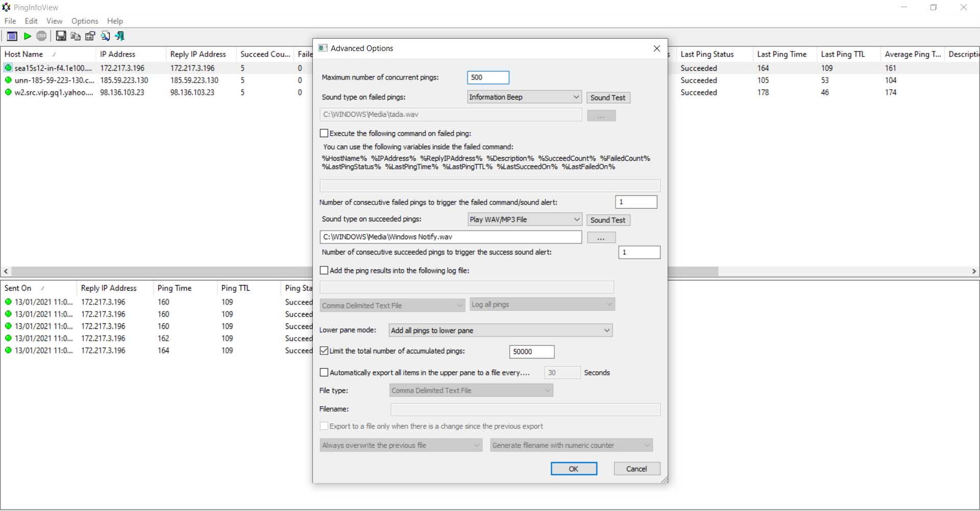
Task: Click the green status icon for unn-185-59-223-130 host
Action: click(8, 80)
